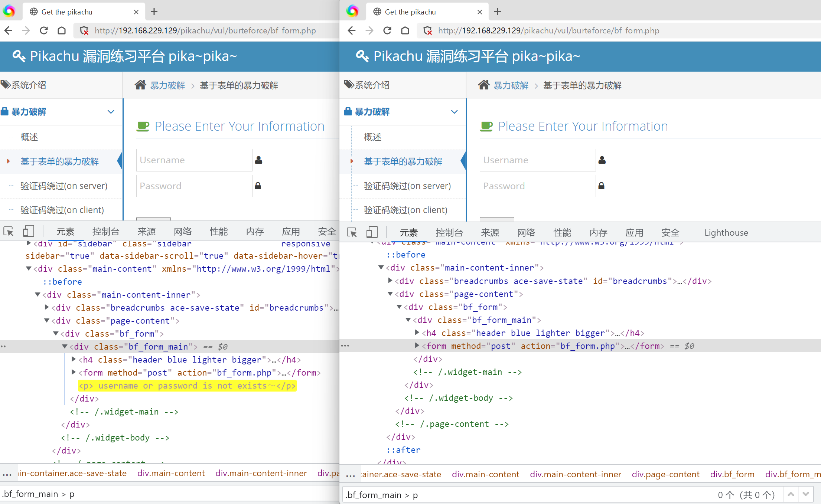The width and height of the screenshot is (821, 504).
Task: Click 暴力破解 breadcrumb link in left page
Action: click(167, 85)
